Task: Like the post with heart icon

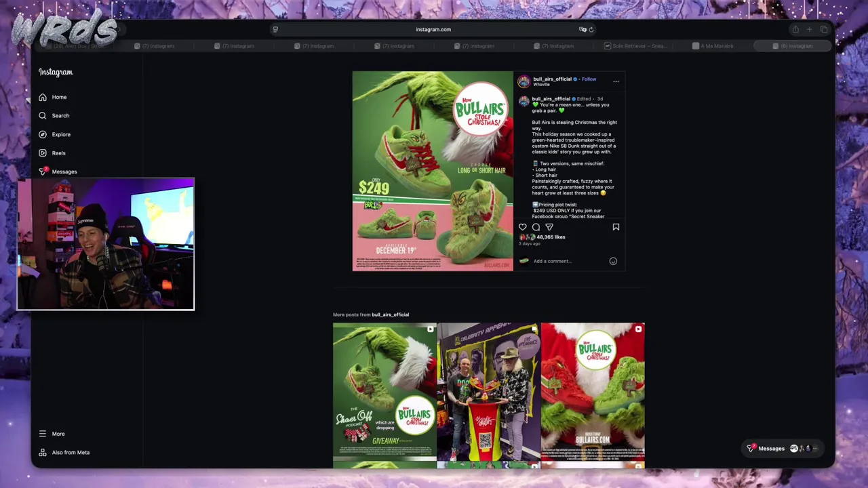Action: (523, 227)
